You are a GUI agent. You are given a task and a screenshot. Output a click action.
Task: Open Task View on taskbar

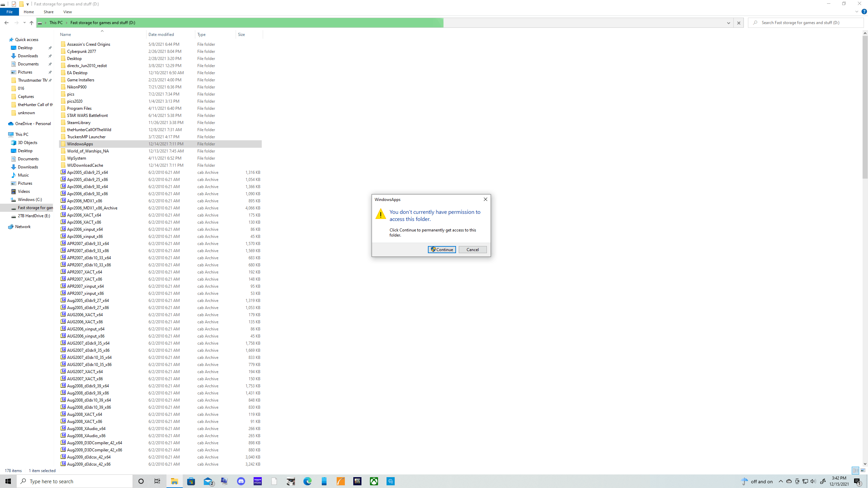(157, 481)
